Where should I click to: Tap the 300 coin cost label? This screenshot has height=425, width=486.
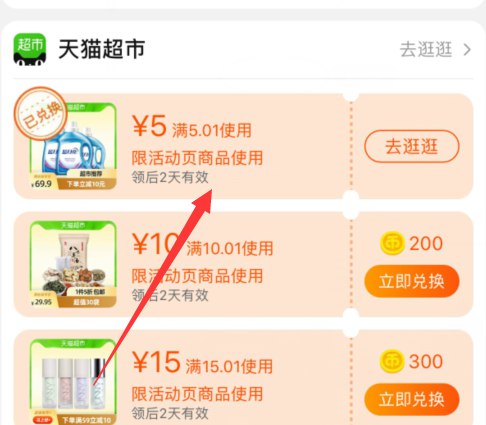pyautogui.click(x=426, y=361)
